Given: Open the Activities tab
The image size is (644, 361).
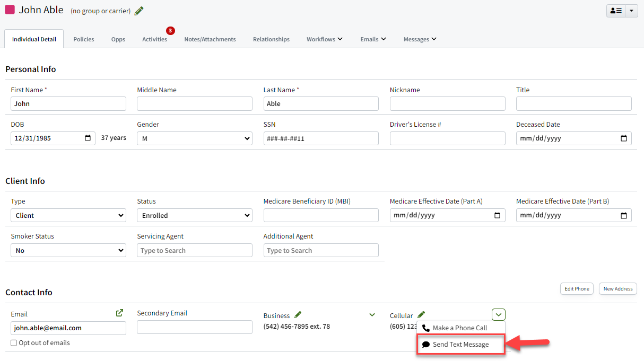Looking at the screenshot, I should coord(154,39).
